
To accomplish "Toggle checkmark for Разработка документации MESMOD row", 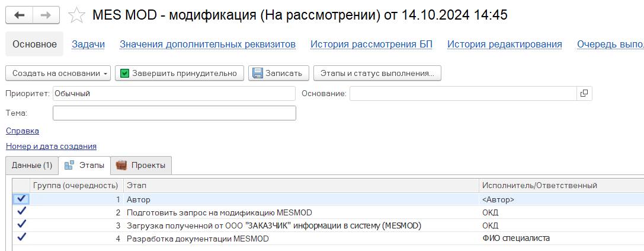I will pos(22,238).
